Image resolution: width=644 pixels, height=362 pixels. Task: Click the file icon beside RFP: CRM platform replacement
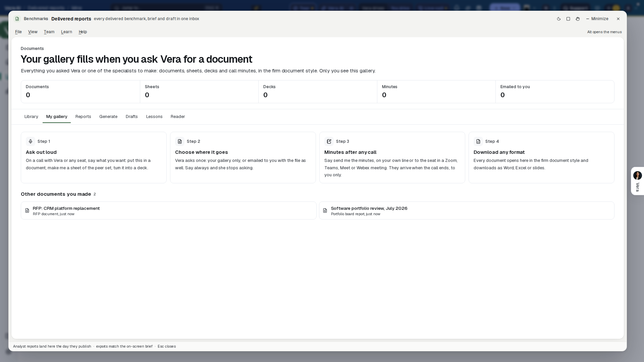[27, 210]
